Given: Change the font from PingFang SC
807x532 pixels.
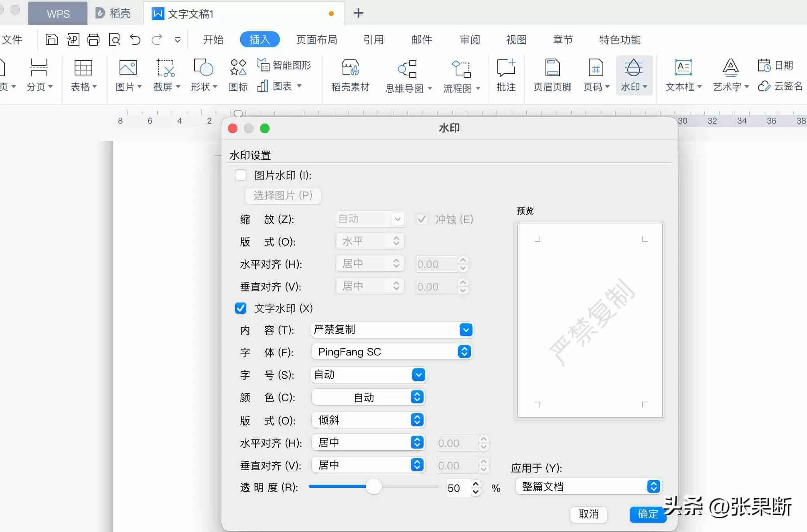Looking at the screenshot, I should [x=464, y=352].
